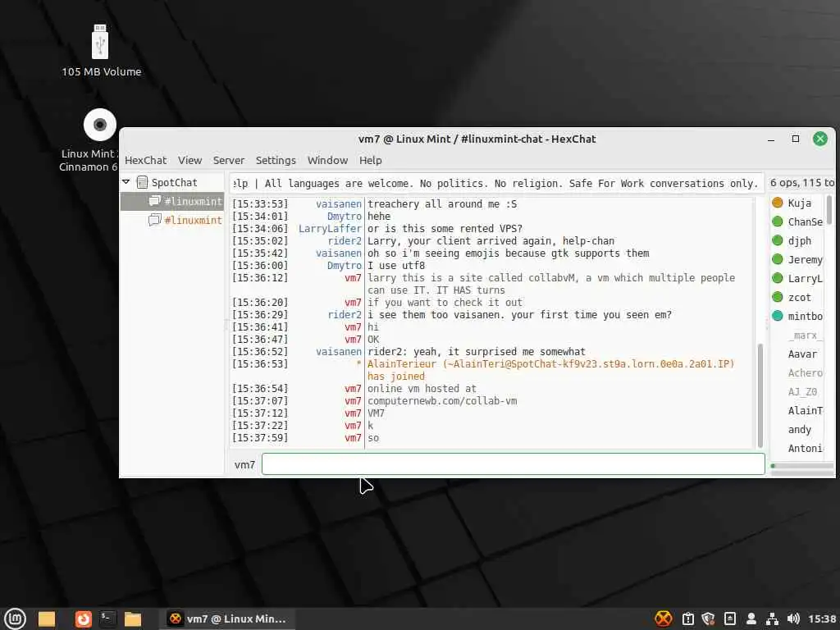Viewport: 840px width, 630px height.
Task: Click the chat area vertical scrollbar
Action: (x=760, y=395)
